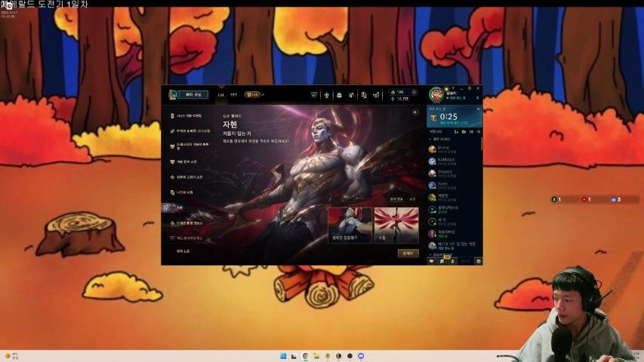Open the summoner profile avatar
Screen dimensions: 644x362
(x=436, y=95)
